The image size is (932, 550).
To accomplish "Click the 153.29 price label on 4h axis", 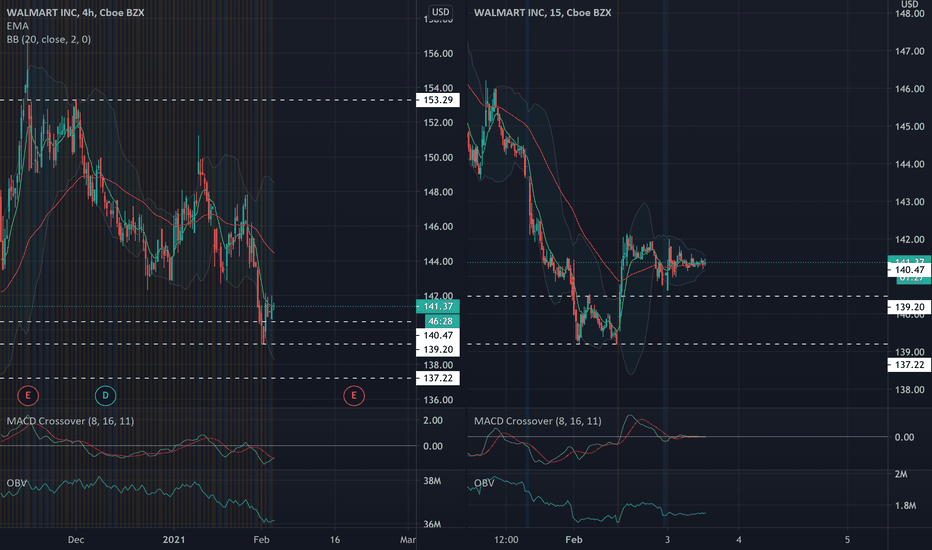I will click(438, 100).
